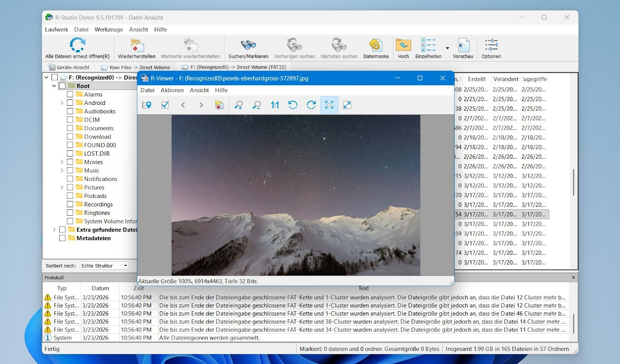Set image to 1:1 actual size
This screenshot has height=364, width=620.
(275, 105)
